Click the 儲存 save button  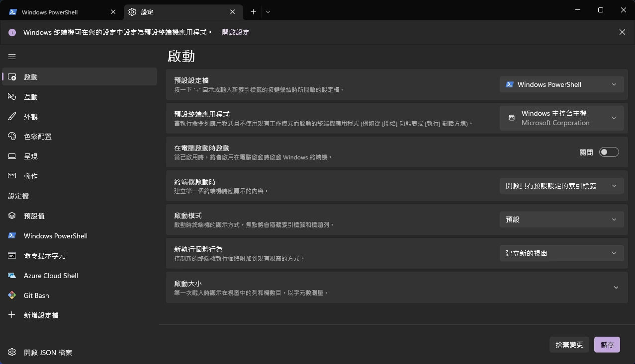607,345
